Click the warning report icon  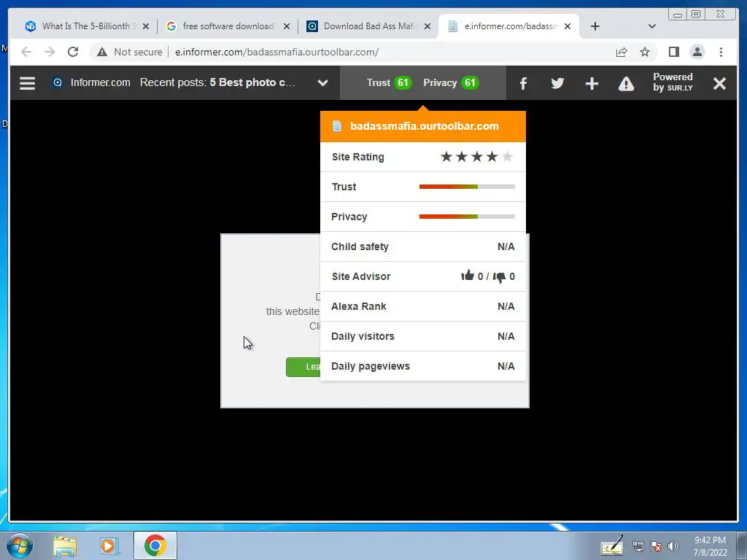tap(626, 84)
